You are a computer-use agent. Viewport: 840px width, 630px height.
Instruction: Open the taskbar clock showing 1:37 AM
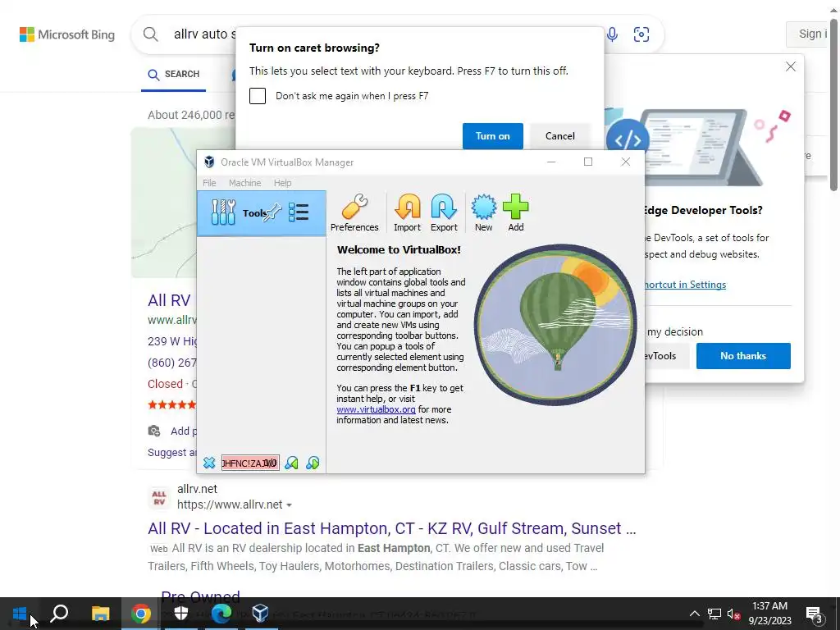(769, 614)
